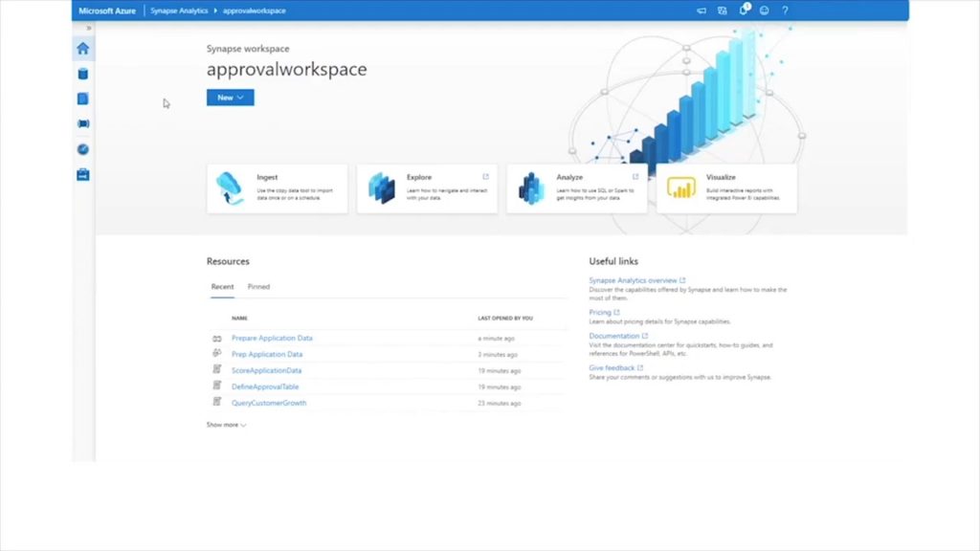
Task: Click the DefineApprovalTable script icon
Action: (217, 386)
